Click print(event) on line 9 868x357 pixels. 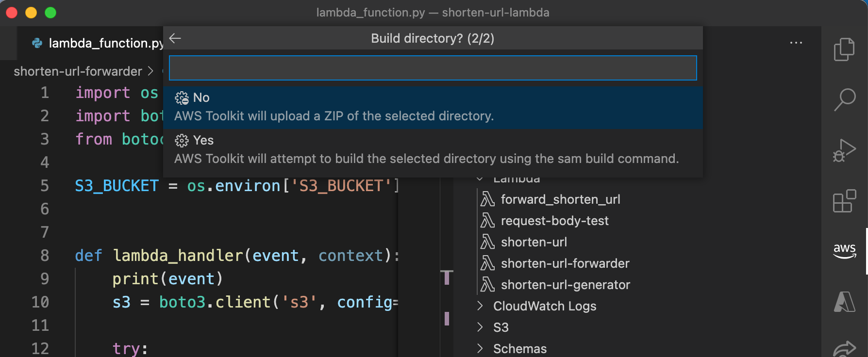coord(167,279)
